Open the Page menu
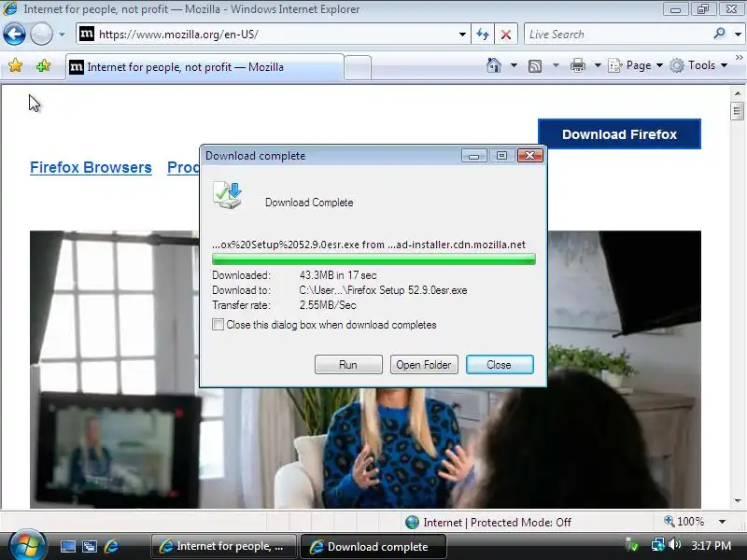The image size is (747, 560). click(636, 65)
